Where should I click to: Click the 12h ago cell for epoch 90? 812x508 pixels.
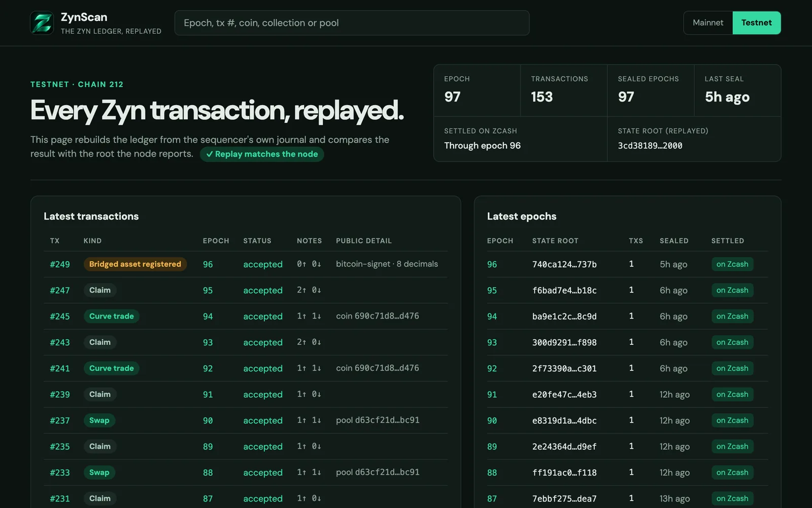[x=674, y=421]
